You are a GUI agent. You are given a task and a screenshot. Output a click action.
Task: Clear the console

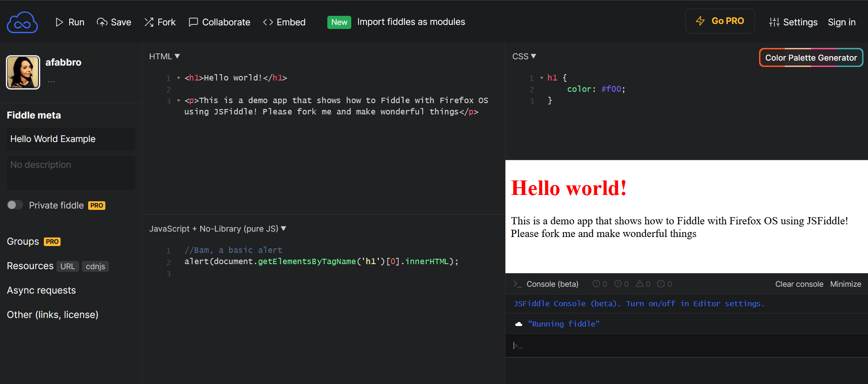799,284
